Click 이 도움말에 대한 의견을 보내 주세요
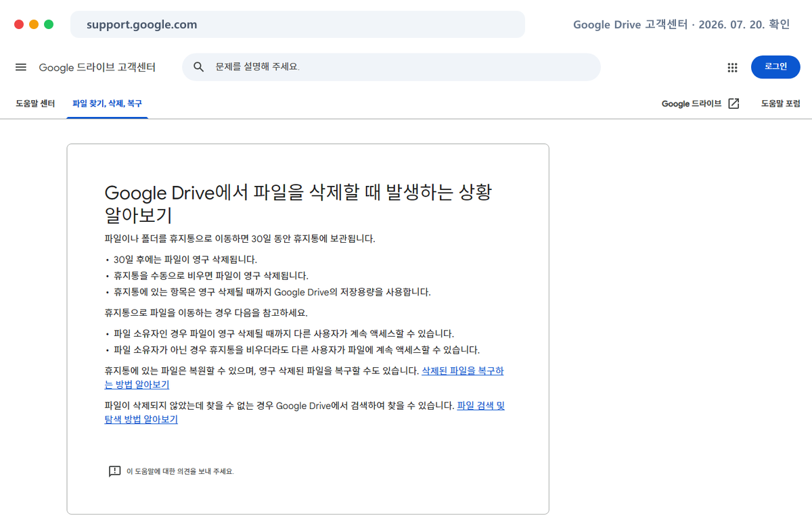Viewport: 812px width, 522px height. (180, 471)
